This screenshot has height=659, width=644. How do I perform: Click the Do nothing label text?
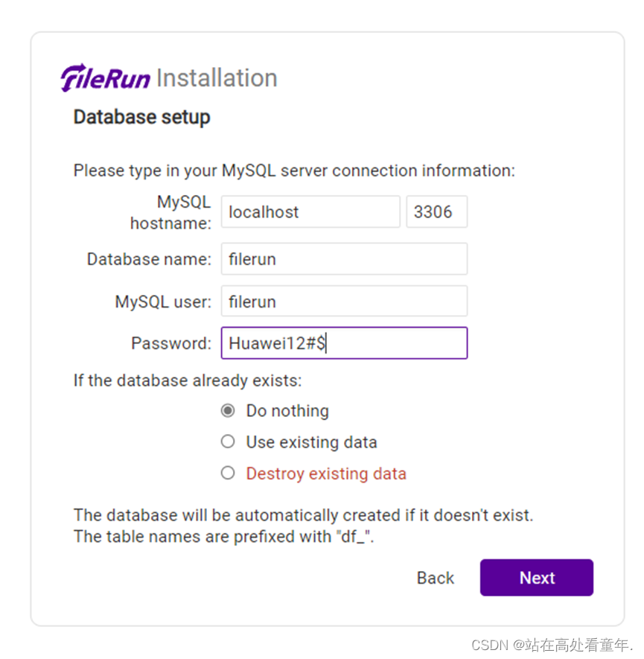287,410
